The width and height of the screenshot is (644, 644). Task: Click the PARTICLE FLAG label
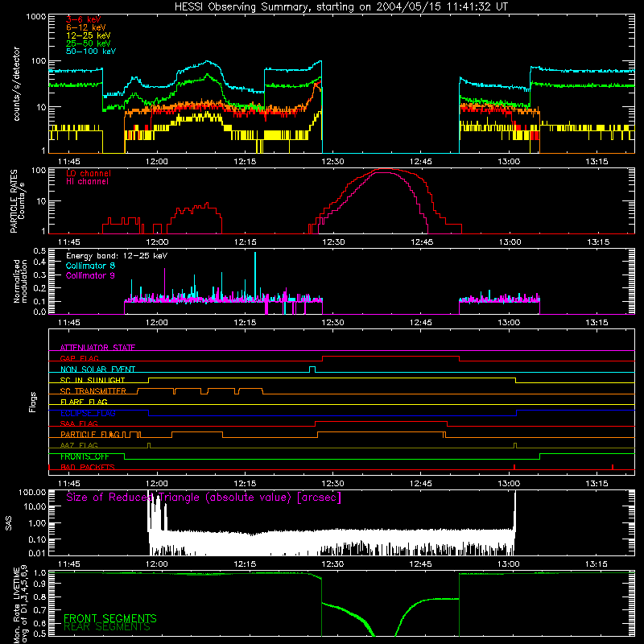(x=90, y=434)
